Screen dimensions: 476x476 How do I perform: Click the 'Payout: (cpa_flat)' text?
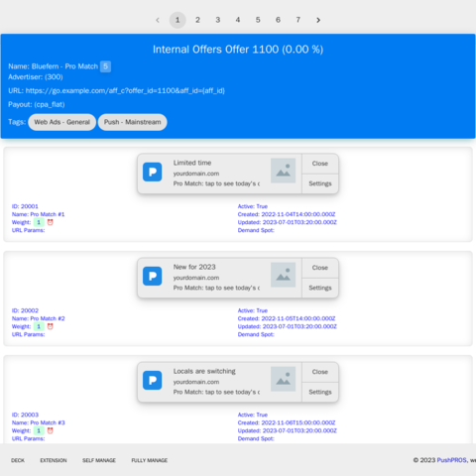(x=37, y=104)
